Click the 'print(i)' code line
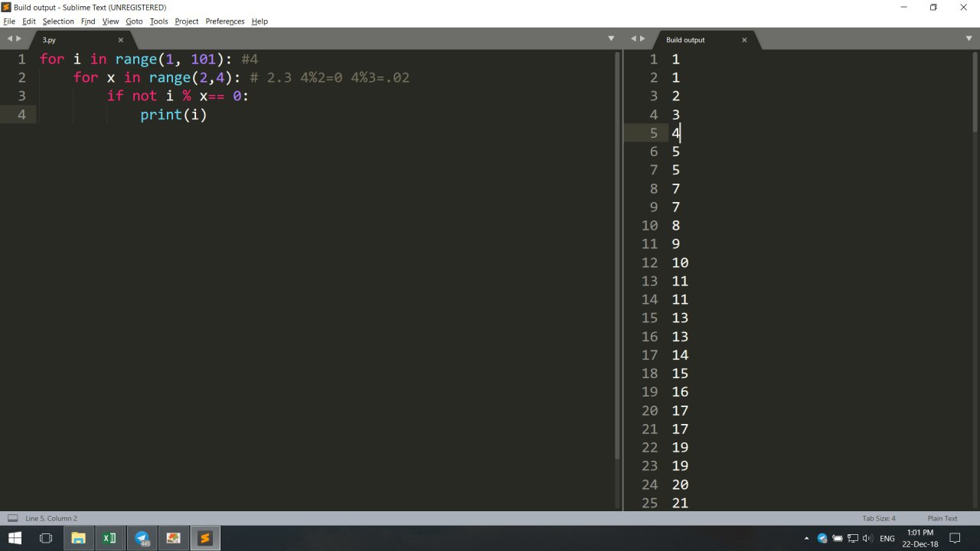 pyautogui.click(x=174, y=115)
